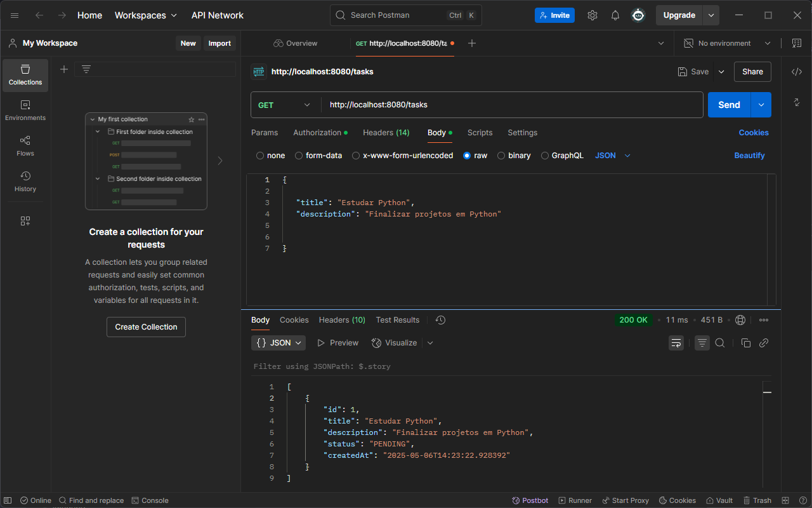Click the Search Postman box
The image size is (812, 508).
(405, 15)
